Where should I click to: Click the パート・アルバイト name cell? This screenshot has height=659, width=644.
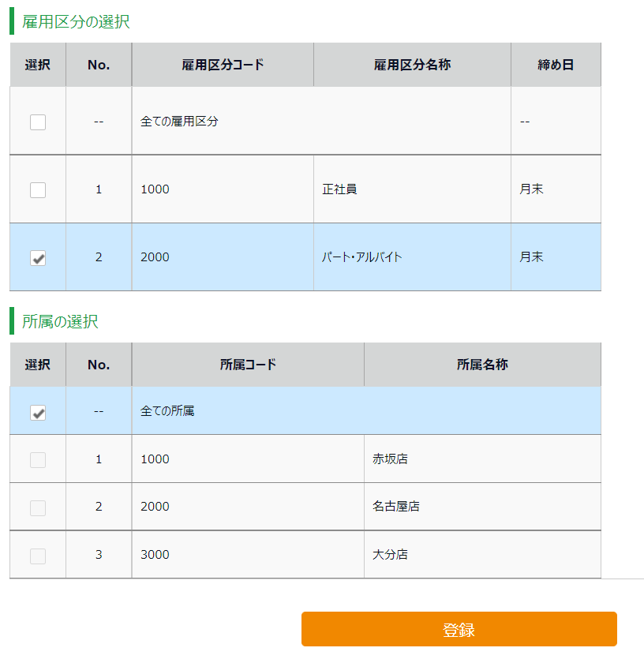click(362, 257)
